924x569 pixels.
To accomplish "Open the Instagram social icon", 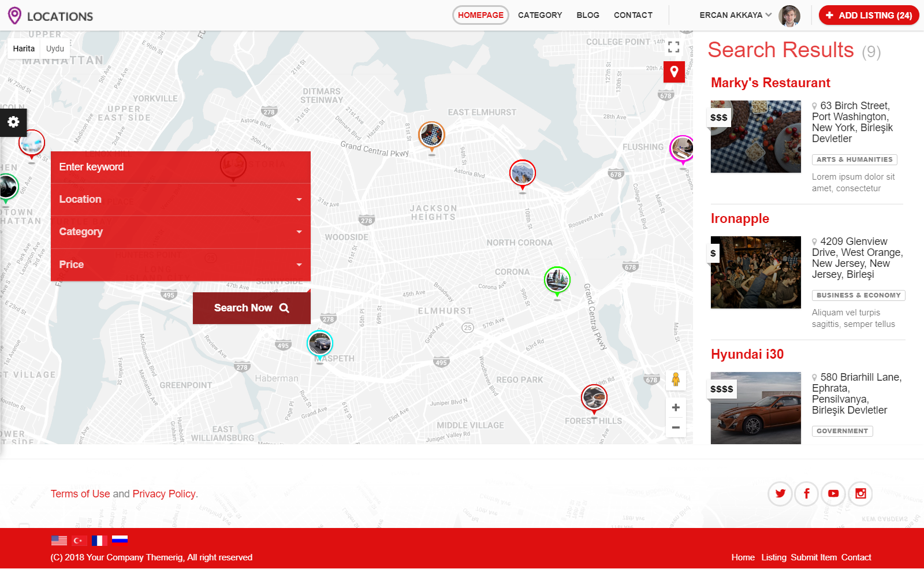I will pyautogui.click(x=860, y=493).
